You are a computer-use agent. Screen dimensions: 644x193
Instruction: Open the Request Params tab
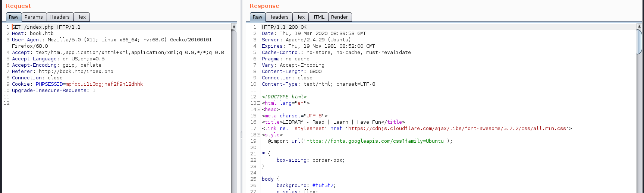click(34, 17)
